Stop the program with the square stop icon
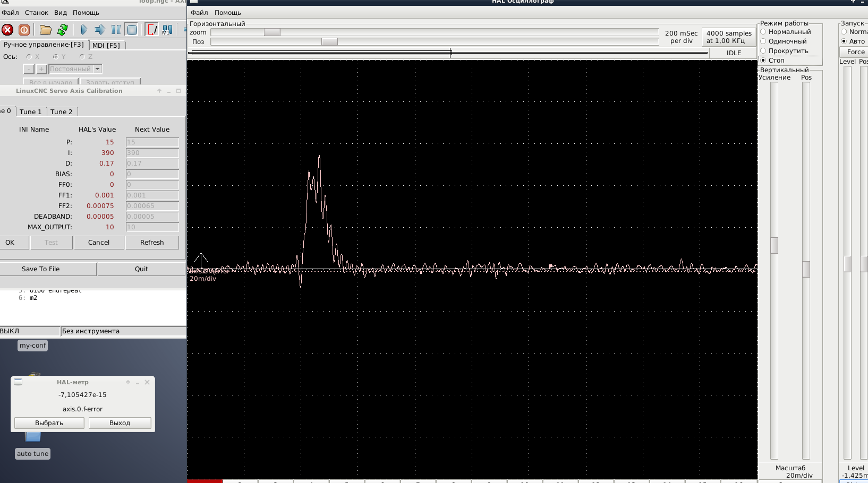 coord(132,30)
